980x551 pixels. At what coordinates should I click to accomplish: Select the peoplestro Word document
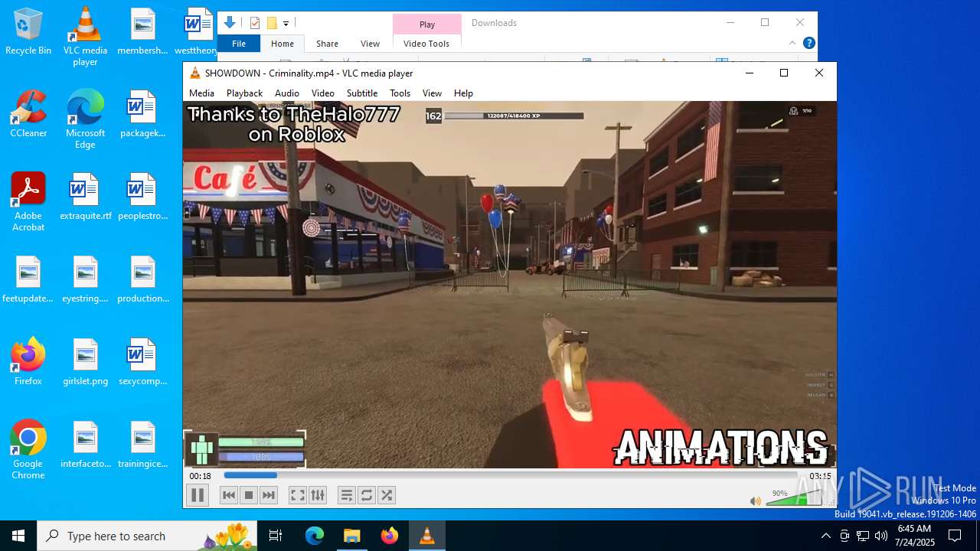[x=142, y=197]
